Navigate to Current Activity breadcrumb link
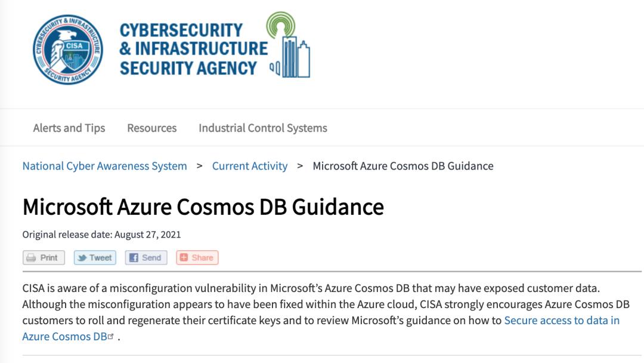This screenshot has width=644, height=363. (x=250, y=166)
